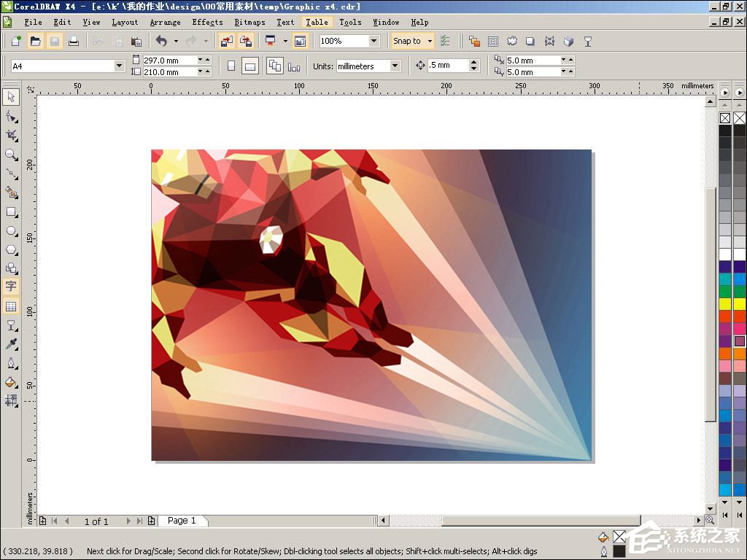Select the Freehand curve tool
Viewport: 747px width, 560px height.
[11, 174]
